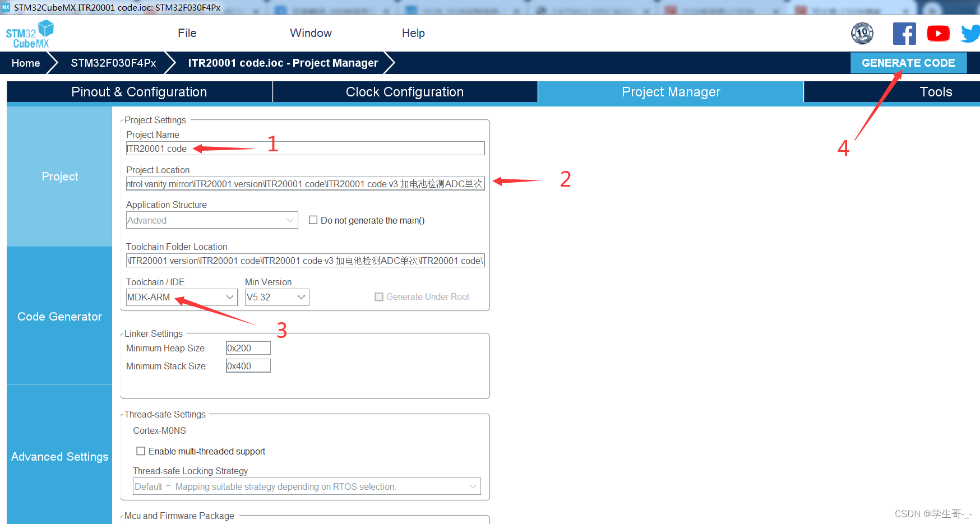Select the Project Manager tab
Image resolution: width=980 pixels, height=524 pixels.
(671, 92)
